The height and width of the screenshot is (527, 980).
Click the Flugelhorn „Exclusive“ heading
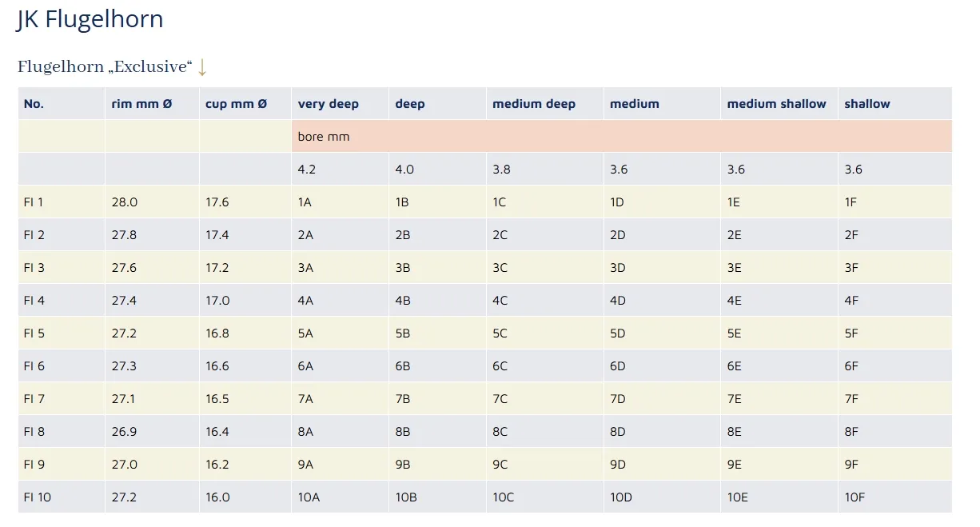tap(105, 67)
